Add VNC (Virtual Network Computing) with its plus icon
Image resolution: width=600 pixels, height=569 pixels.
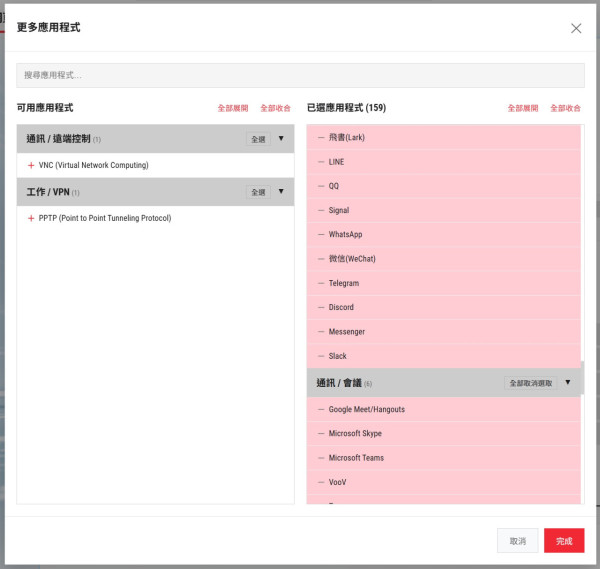(31, 165)
